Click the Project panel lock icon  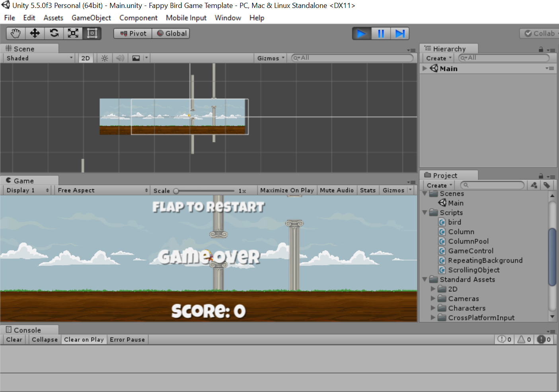[541, 176]
